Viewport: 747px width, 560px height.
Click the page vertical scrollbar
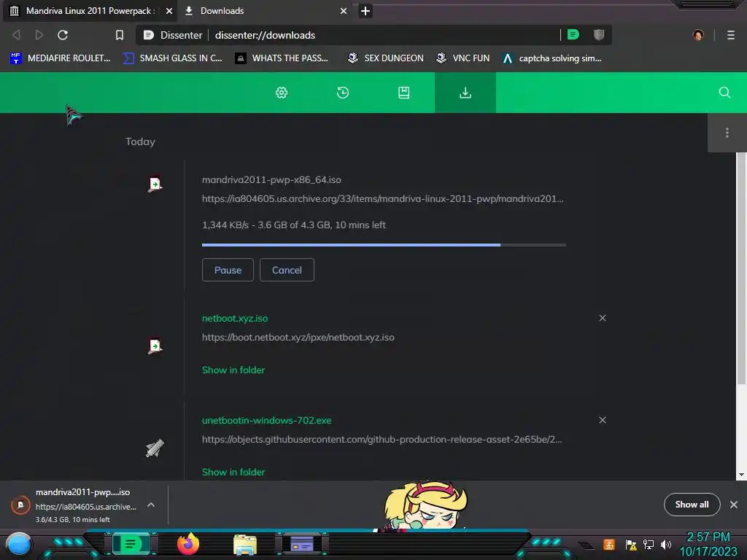pyautogui.click(x=741, y=268)
